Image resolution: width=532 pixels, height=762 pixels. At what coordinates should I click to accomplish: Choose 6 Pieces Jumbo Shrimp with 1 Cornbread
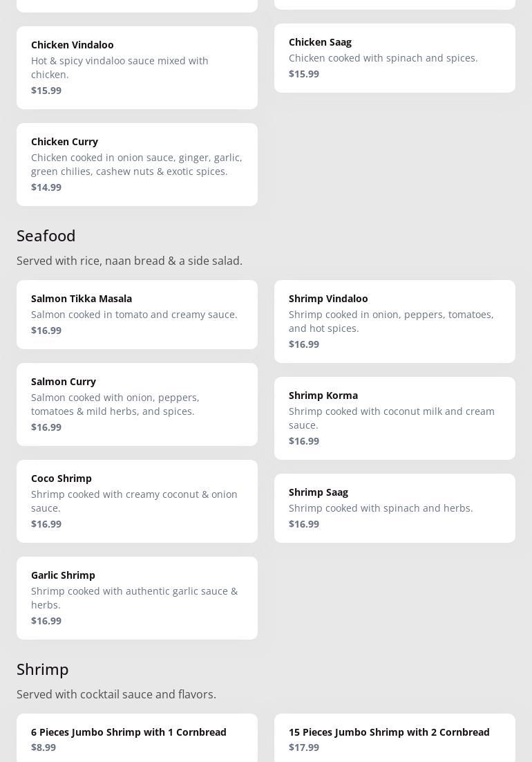[x=137, y=738]
